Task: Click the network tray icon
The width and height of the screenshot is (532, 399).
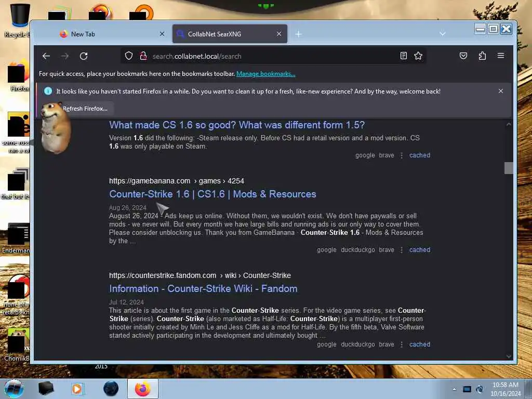Action: [467, 389]
